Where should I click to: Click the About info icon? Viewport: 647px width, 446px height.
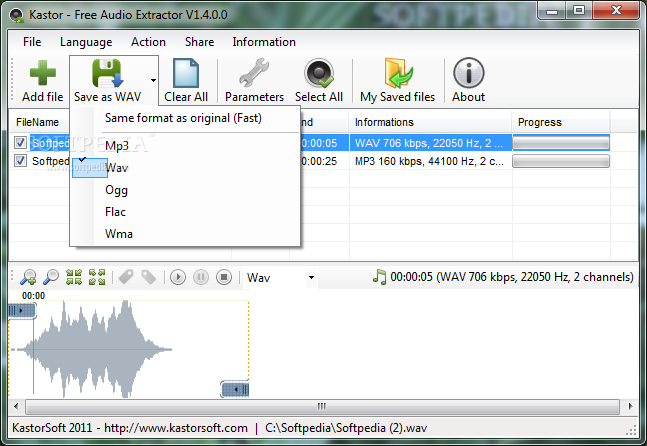click(468, 73)
